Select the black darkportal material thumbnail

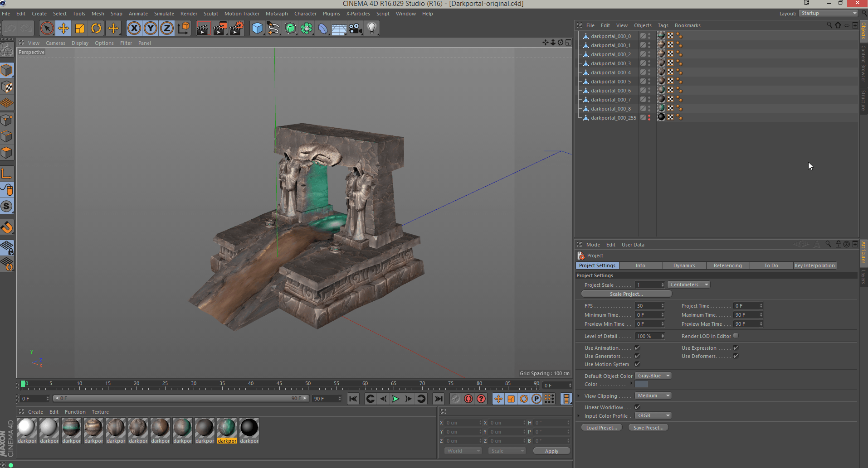coord(249,428)
